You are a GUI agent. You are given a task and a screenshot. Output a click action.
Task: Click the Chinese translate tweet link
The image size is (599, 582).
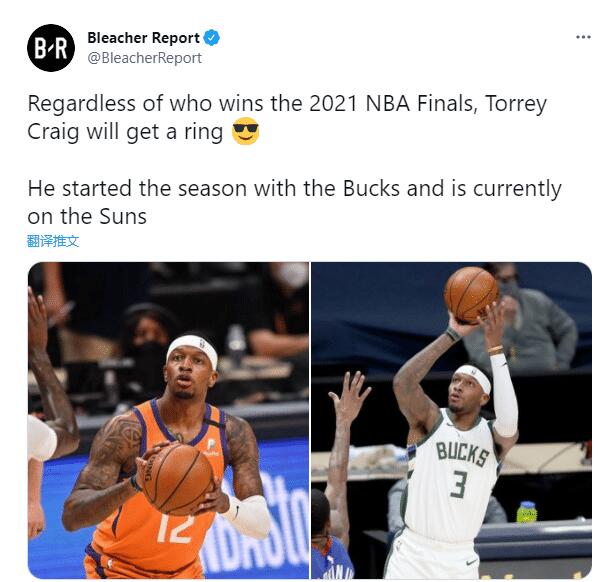point(53,241)
